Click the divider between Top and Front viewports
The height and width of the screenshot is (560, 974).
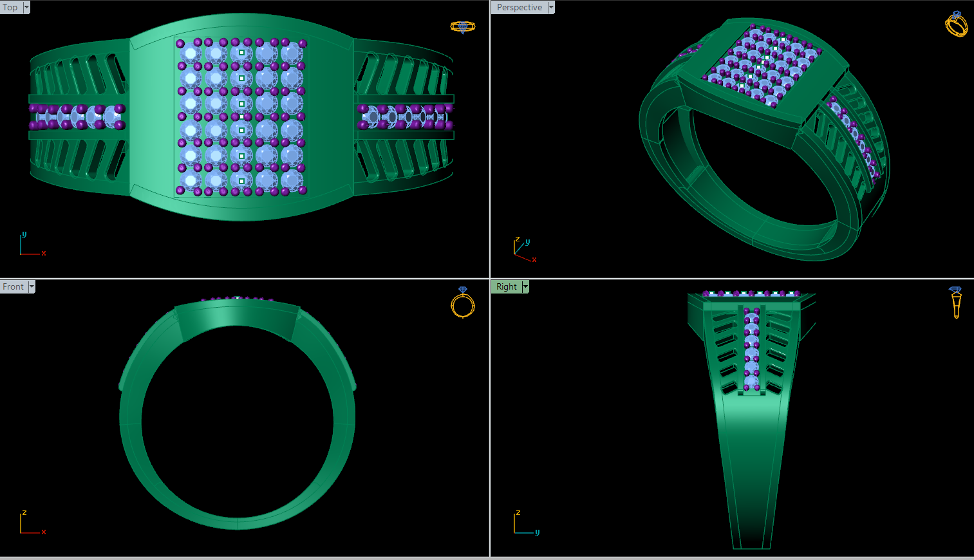click(x=245, y=279)
